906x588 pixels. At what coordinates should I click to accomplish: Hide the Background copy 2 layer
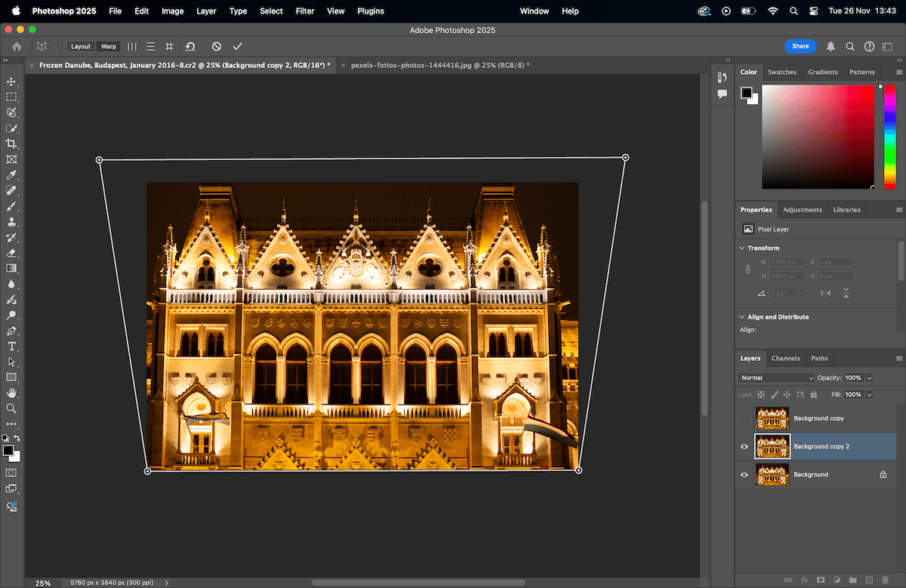pos(744,446)
